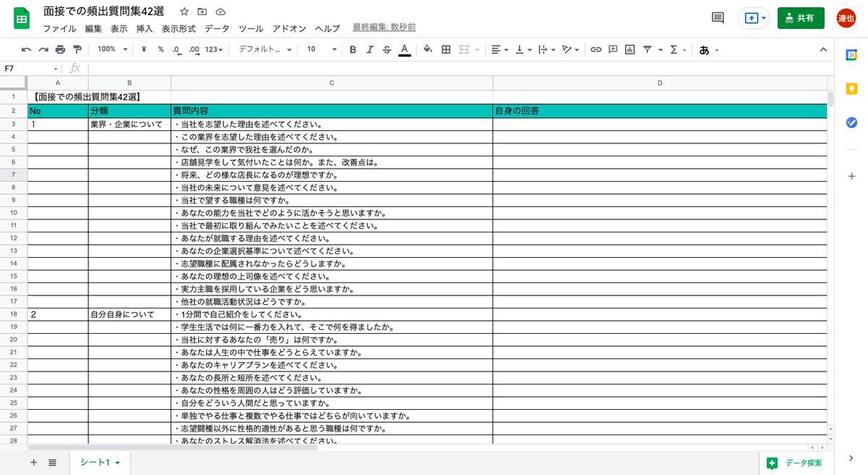Click the get add-ons plus icon
Viewport: 868px width, 475px height.
[851, 176]
